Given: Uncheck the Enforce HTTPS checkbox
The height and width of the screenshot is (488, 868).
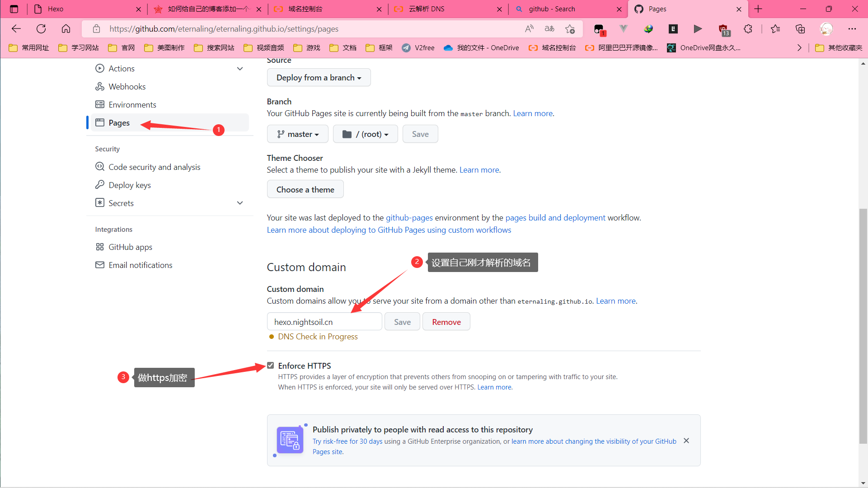Looking at the screenshot, I should 271,366.
